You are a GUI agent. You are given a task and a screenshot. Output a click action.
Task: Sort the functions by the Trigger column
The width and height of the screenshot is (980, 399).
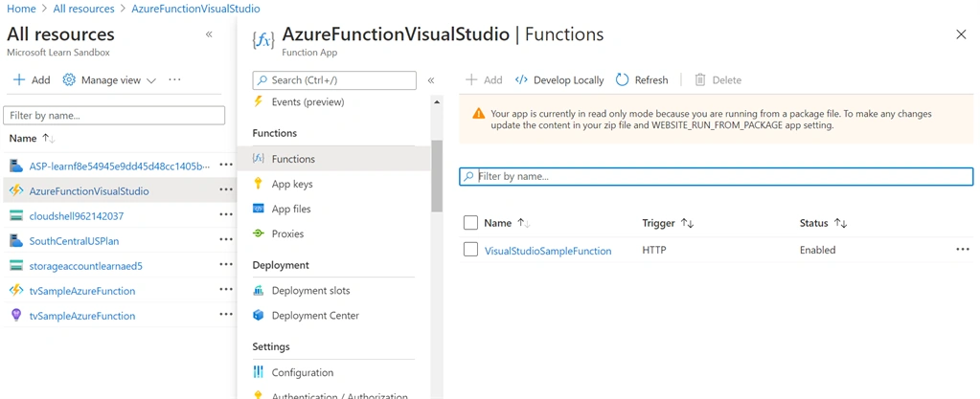click(668, 223)
